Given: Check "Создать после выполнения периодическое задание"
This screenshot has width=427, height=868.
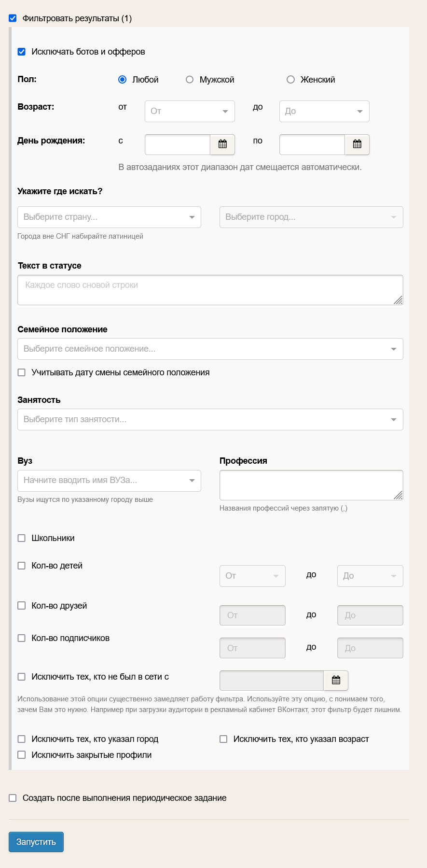Looking at the screenshot, I should (x=13, y=798).
